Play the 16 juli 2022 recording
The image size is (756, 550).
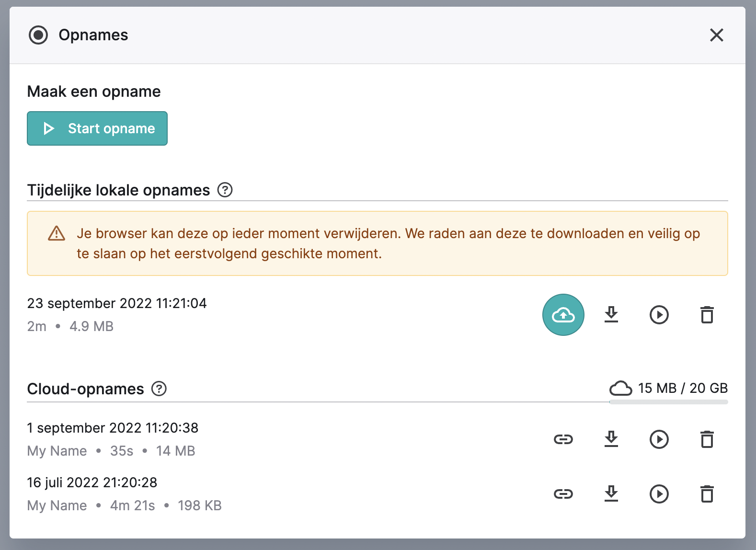[659, 494]
